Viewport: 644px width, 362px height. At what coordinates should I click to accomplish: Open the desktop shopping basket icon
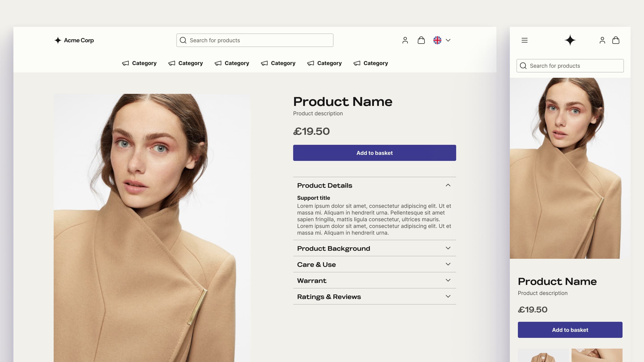[x=421, y=40]
